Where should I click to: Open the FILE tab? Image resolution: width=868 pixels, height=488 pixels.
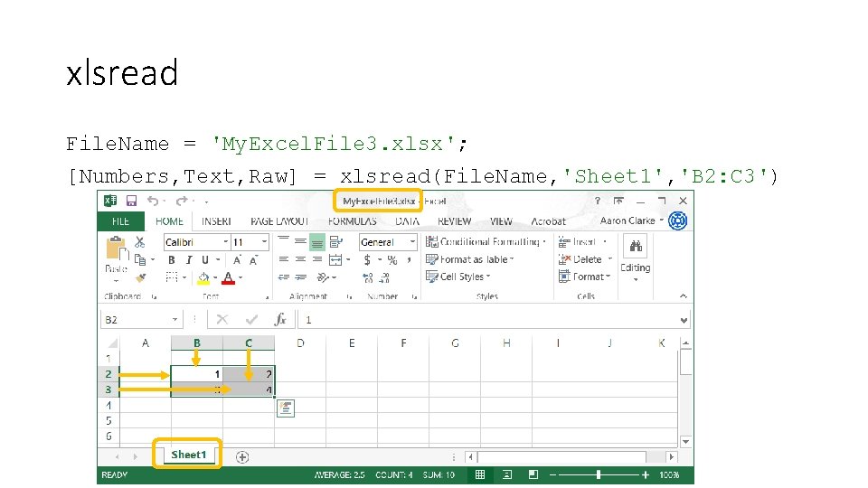coord(120,221)
